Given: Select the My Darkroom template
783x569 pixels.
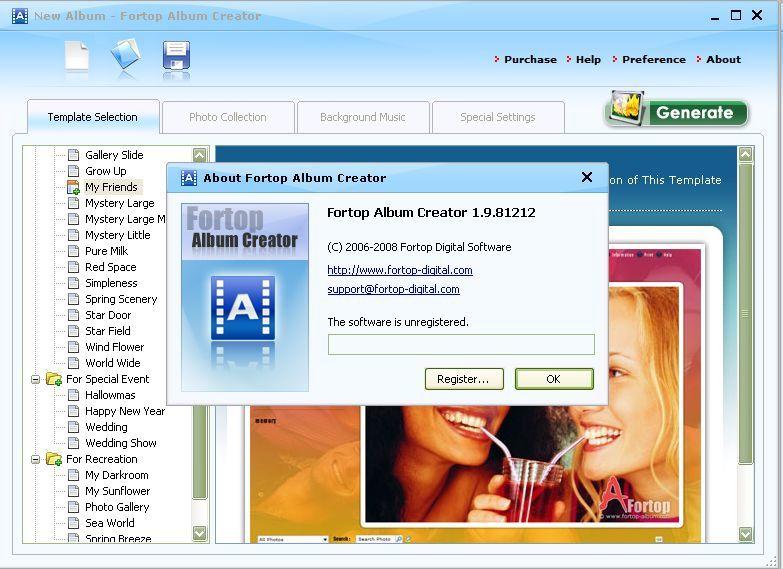Looking at the screenshot, I should 116,475.
